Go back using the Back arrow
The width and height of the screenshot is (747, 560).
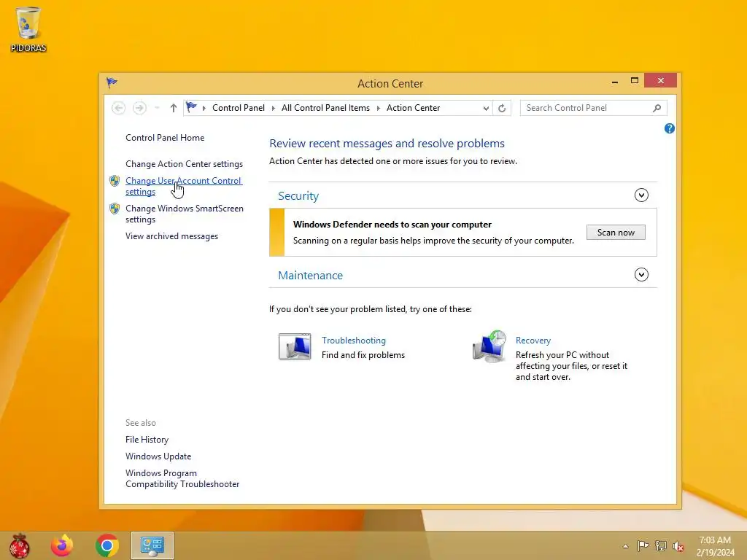click(x=119, y=108)
